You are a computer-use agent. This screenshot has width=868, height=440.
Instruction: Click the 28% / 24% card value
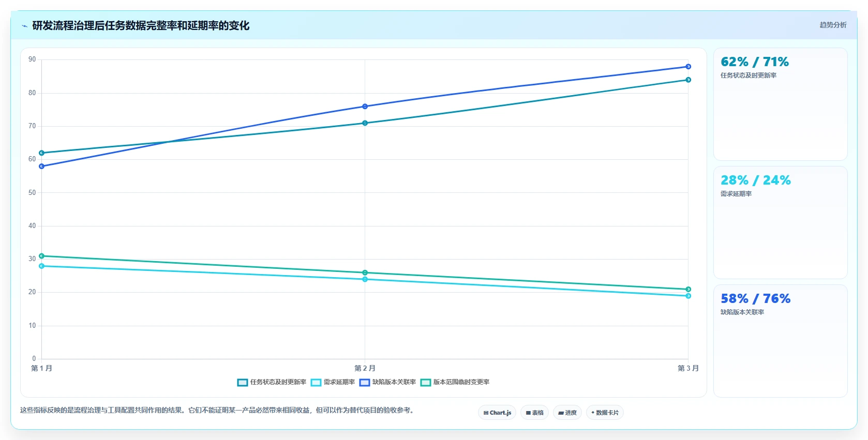(x=756, y=180)
